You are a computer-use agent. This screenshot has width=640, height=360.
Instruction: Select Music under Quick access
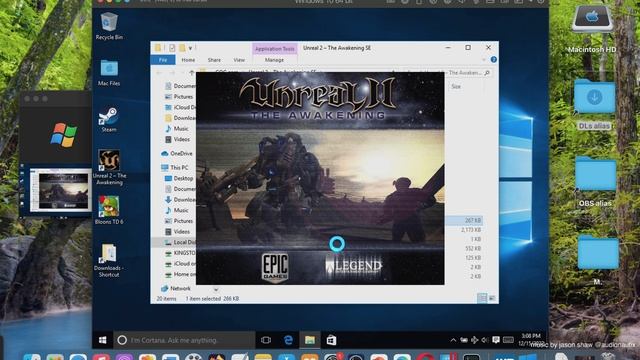point(177,129)
